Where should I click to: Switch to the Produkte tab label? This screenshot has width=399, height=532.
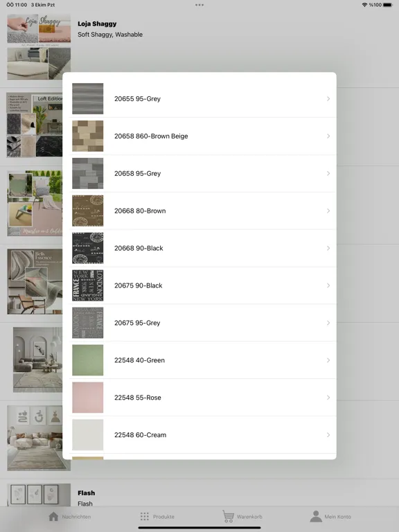coord(163,517)
